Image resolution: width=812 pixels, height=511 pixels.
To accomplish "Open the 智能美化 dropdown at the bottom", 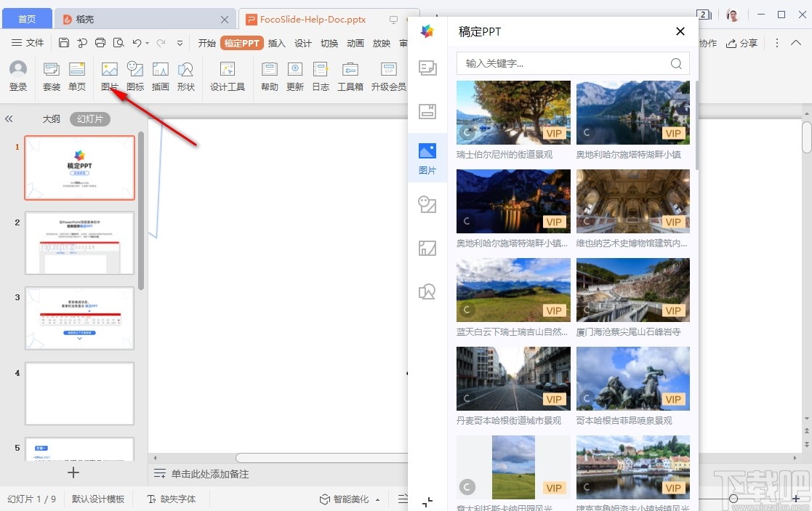I will coord(376,499).
